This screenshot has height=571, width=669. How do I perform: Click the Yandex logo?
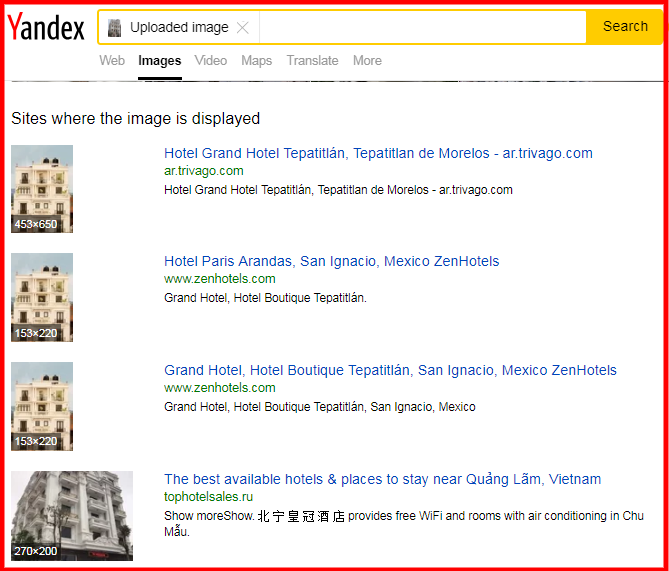[46, 27]
